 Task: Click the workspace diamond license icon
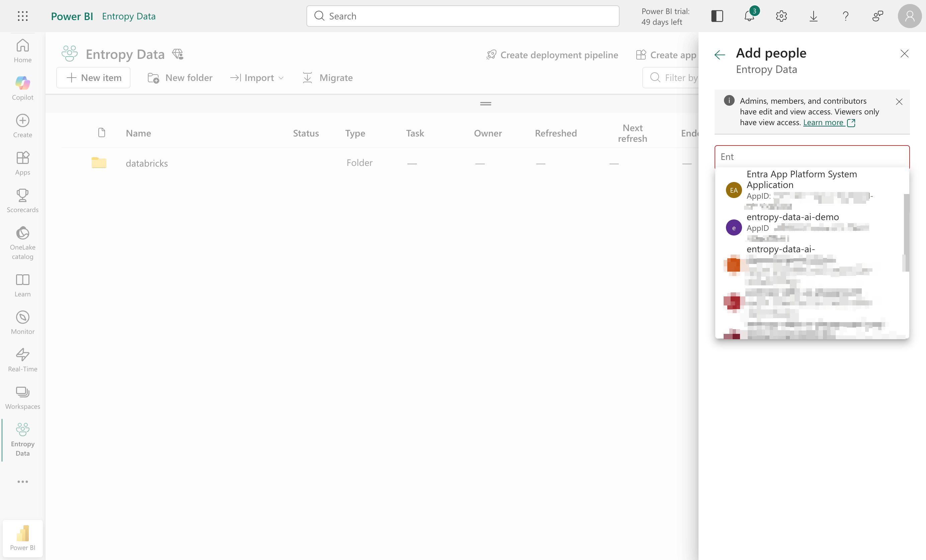point(178,54)
